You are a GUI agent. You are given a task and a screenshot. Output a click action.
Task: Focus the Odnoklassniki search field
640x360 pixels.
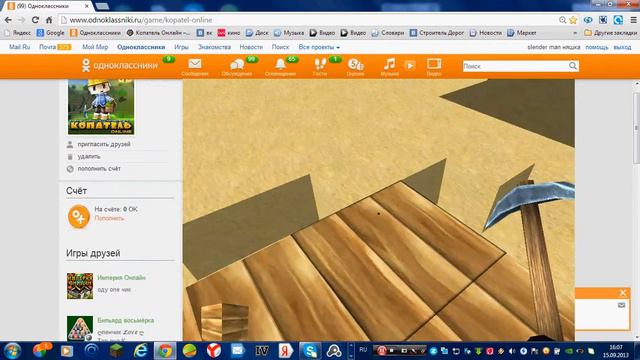click(516, 66)
